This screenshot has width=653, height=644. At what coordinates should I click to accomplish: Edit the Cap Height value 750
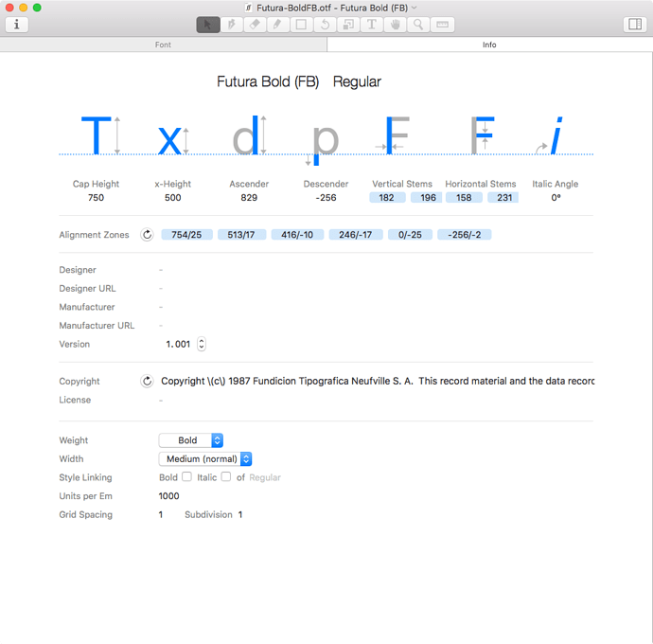point(96,198)
